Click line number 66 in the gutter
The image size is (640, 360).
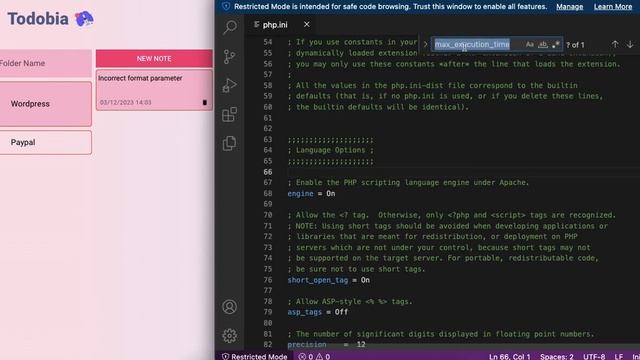[x=268, y=172]
